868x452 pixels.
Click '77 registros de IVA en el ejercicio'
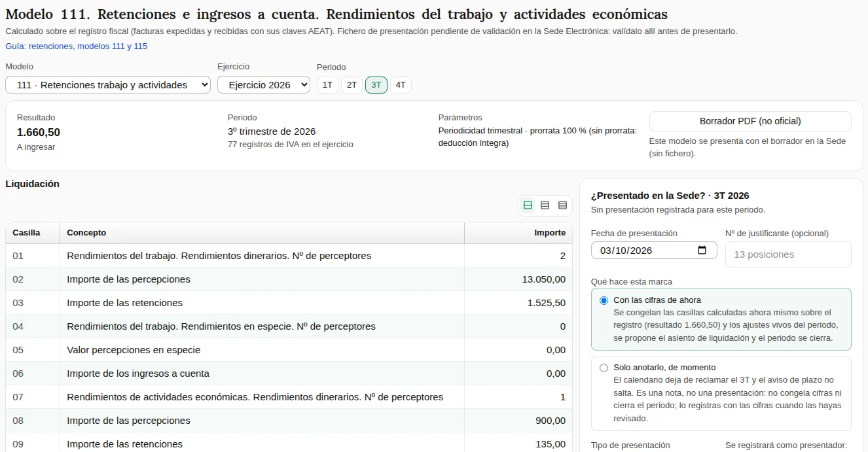(x=291, y=145)
